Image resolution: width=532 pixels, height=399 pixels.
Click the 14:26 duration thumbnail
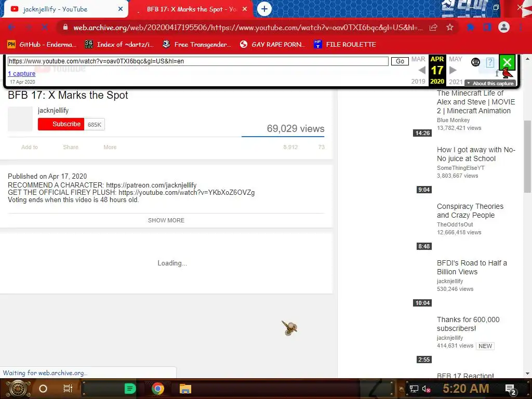(x=422, y=133)
